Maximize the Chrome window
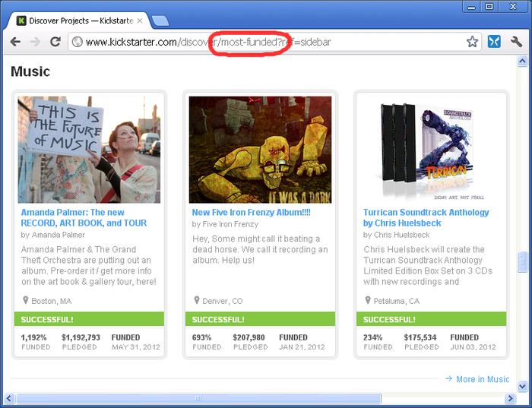Screen dimensions: 532x408 489,6
